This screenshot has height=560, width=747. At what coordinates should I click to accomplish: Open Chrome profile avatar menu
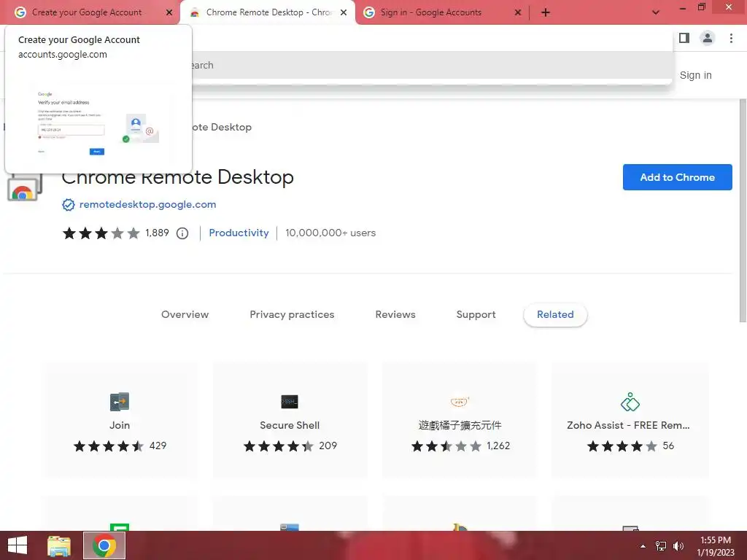[x=708, y=38]
